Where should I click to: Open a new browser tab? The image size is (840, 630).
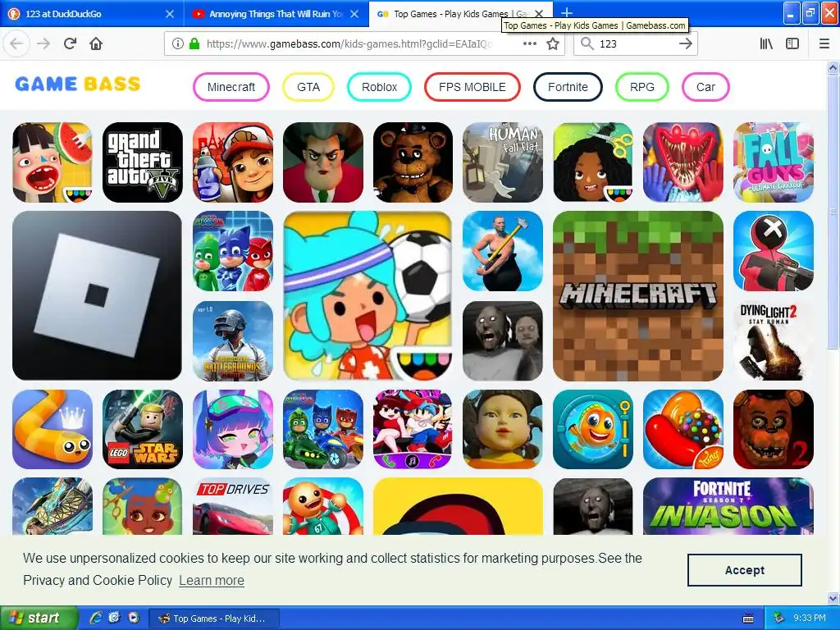567,13
